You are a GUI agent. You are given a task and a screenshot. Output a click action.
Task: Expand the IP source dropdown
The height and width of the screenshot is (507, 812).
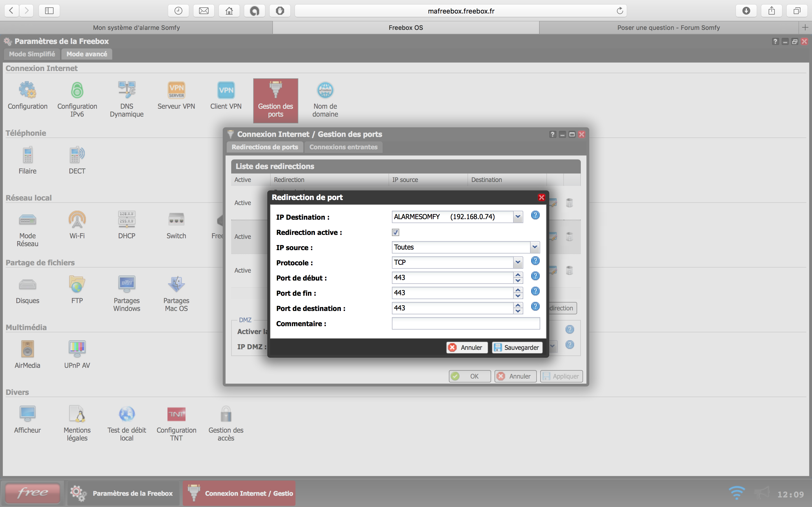pyautogui.click(x=535, y=248)
